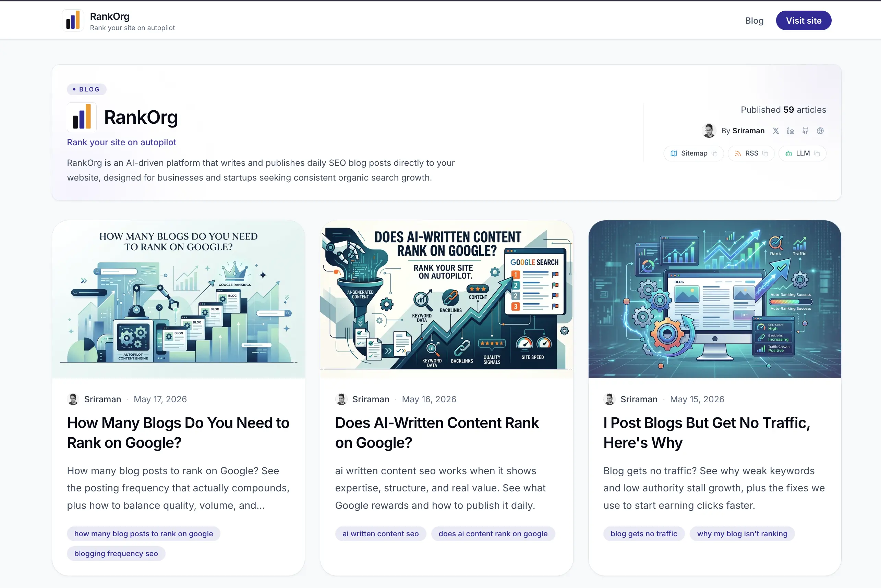Click the 'RankOrg is an AI-driven platform' description

click(261, 170)
